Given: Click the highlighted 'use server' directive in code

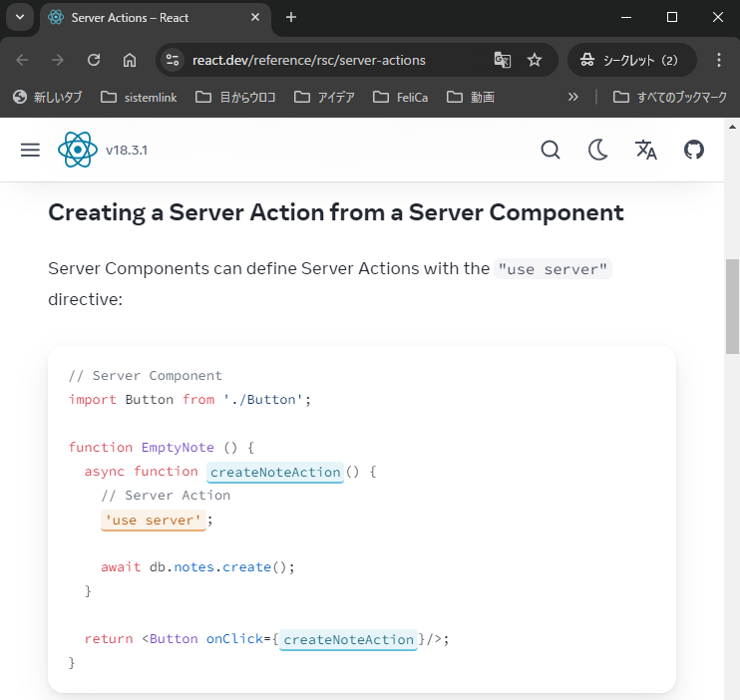Looking at the screenshot, I should click(154, 521).
